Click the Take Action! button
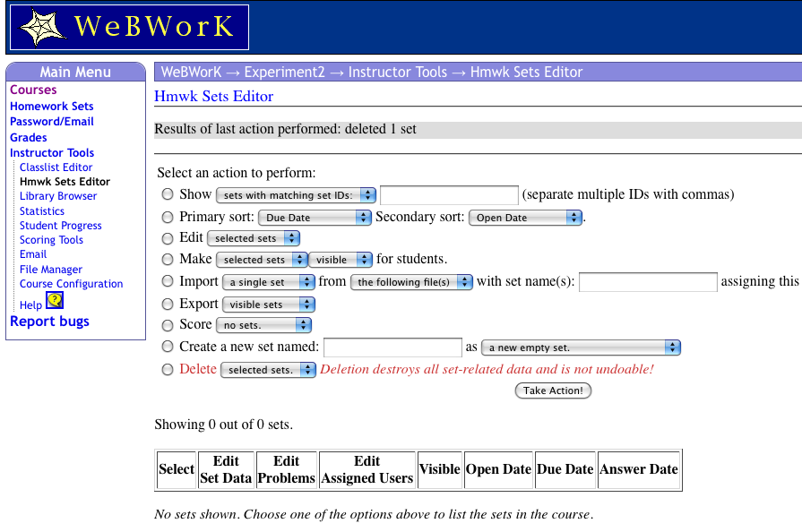 tap(553, 390)
